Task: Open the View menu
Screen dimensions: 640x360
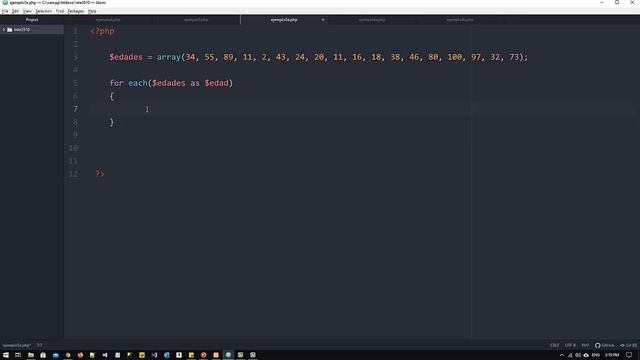Action: (27, 11)
